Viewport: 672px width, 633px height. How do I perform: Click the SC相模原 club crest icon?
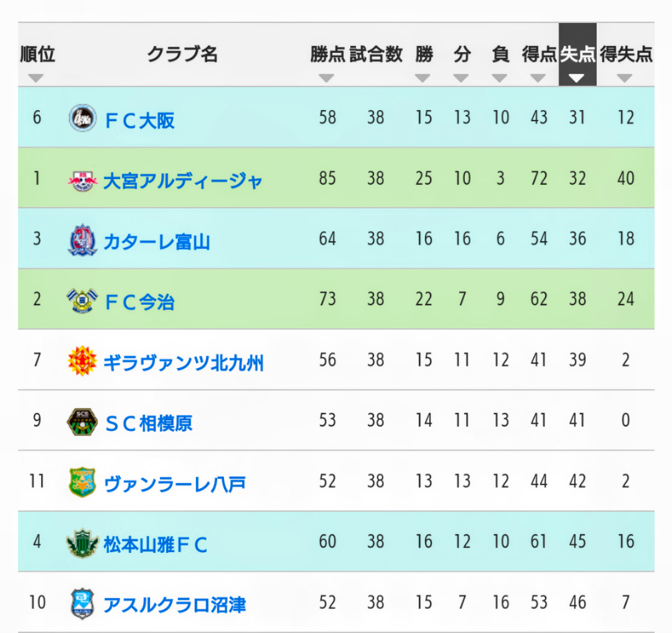tap(82, 422)
